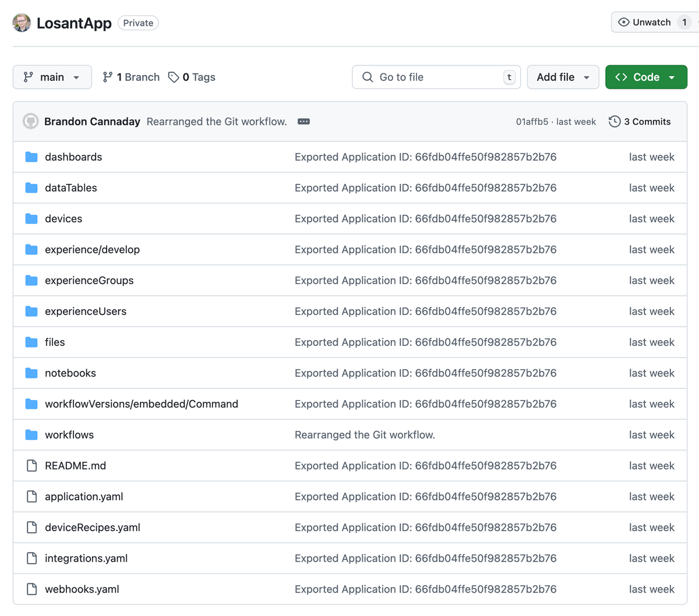
Task: Open the green Code dropdown
Action: coord(646,77)
